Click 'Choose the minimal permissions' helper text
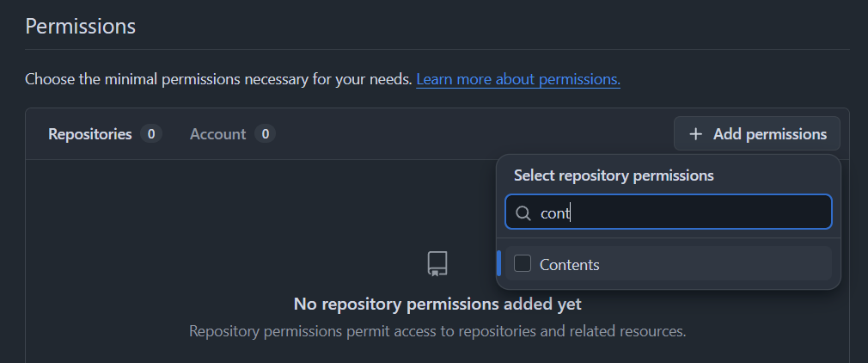 (218, 79)
